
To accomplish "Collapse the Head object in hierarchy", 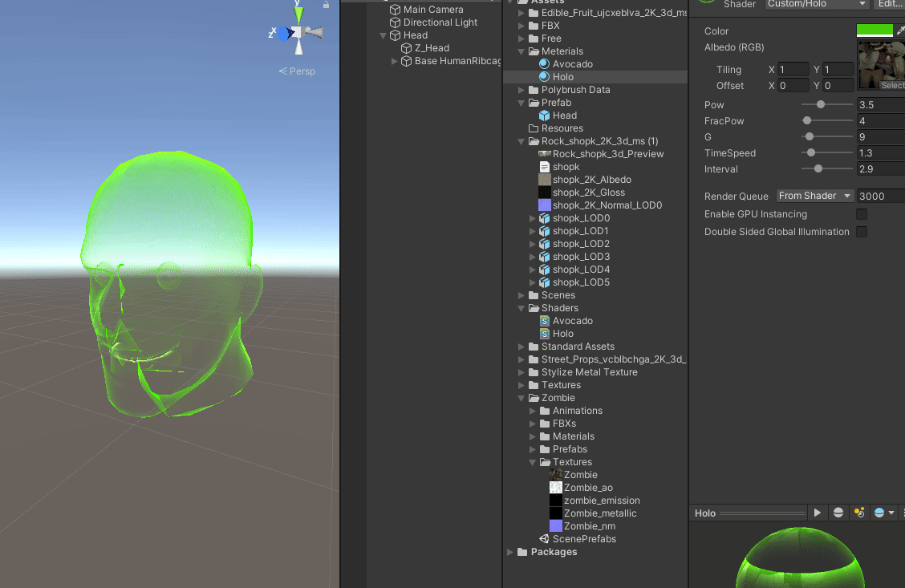I will point(384,35).
